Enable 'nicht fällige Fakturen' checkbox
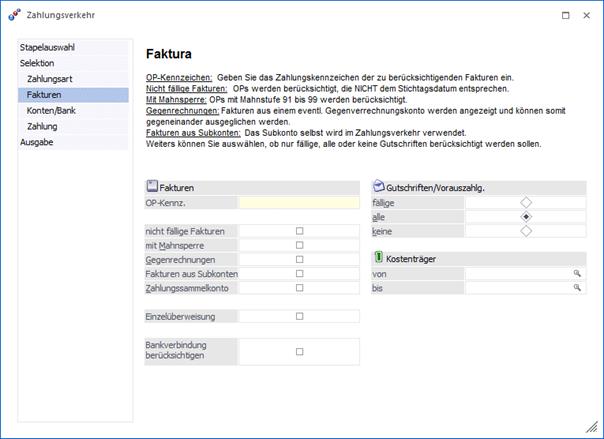 tap(299, 231)
